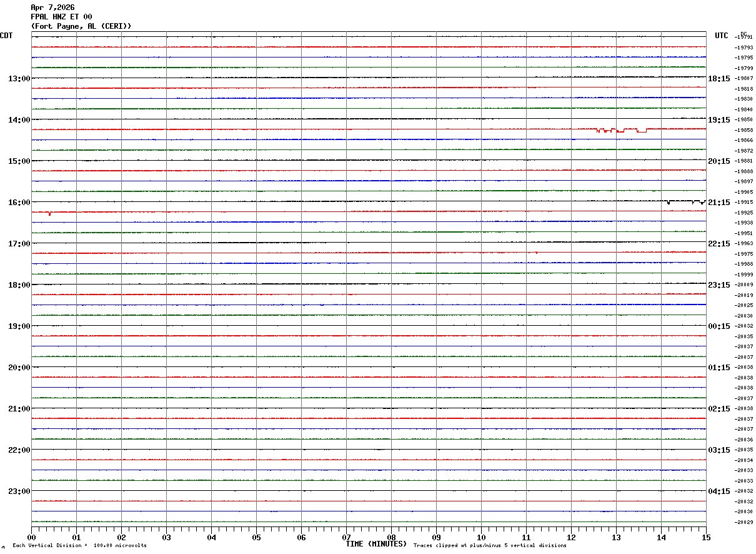This screenshot has width=756, height=554.
Task: Select the 19:00 CDT time label
Action: pos(19,326)
